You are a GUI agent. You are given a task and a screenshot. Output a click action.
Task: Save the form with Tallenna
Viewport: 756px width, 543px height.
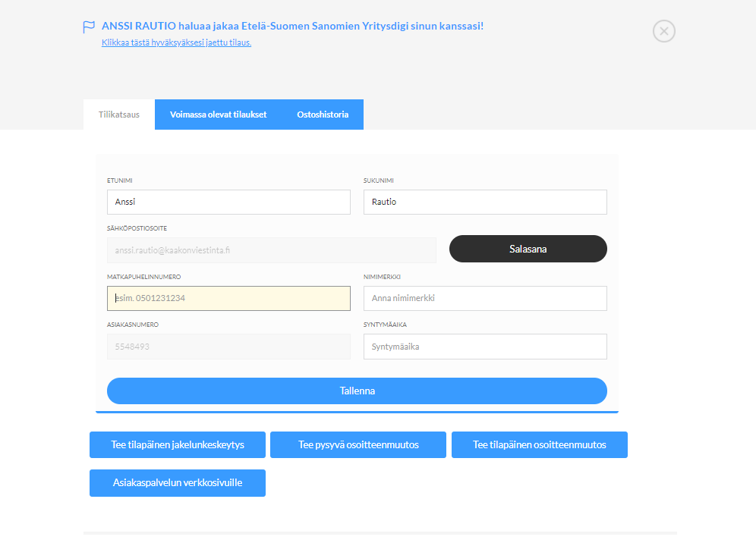click(x=357, y=391)
